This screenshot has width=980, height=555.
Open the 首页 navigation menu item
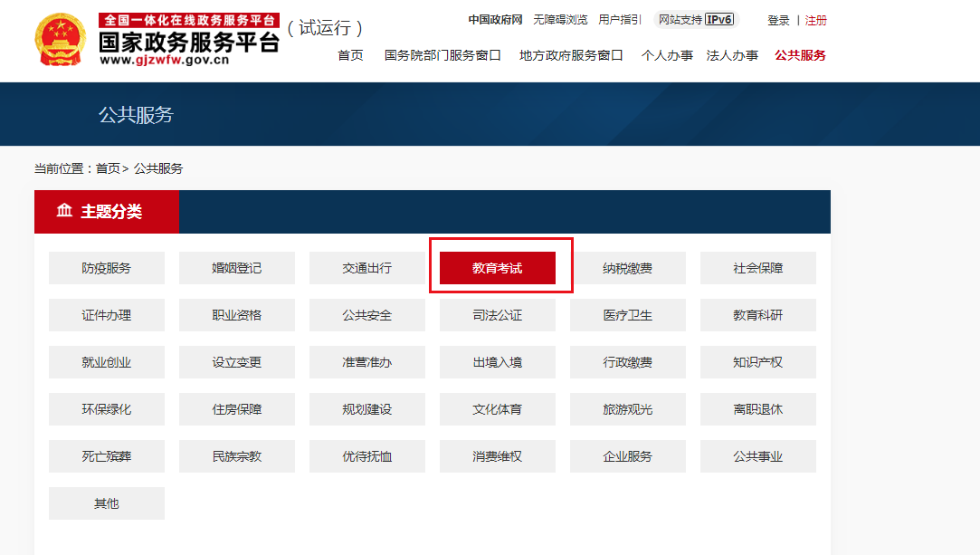point(350,55)
